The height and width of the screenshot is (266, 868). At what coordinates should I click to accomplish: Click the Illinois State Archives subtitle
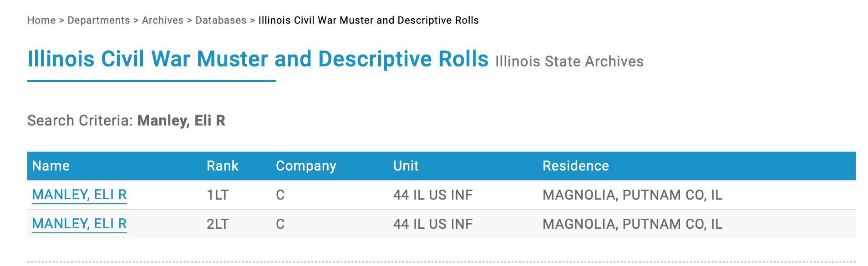569,61
